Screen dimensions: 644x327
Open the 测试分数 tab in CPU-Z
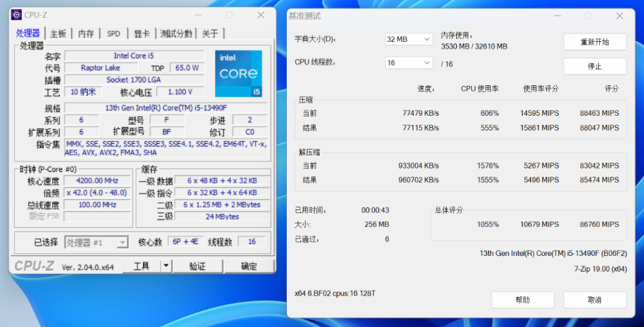pos(176,33)
